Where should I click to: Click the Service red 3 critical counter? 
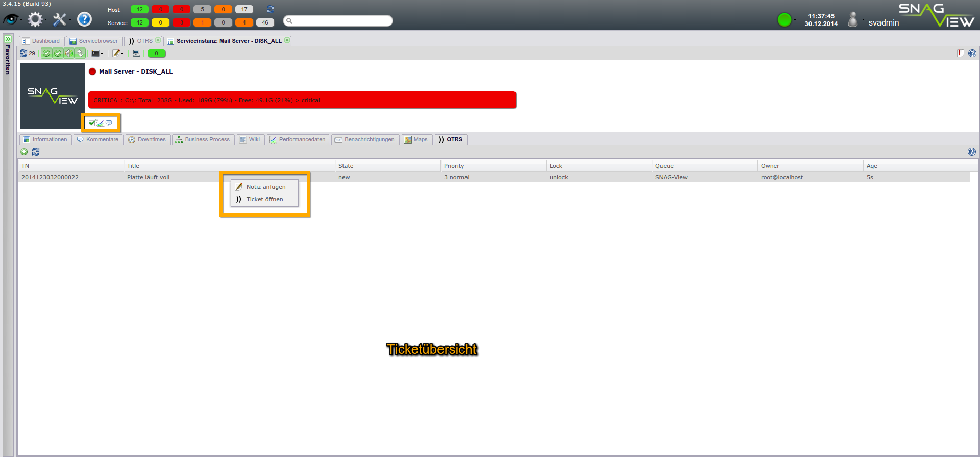181,22
